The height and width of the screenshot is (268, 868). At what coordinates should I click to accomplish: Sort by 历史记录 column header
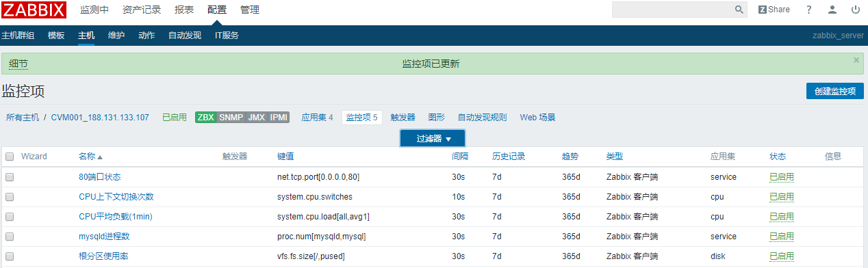coord(509,157)
